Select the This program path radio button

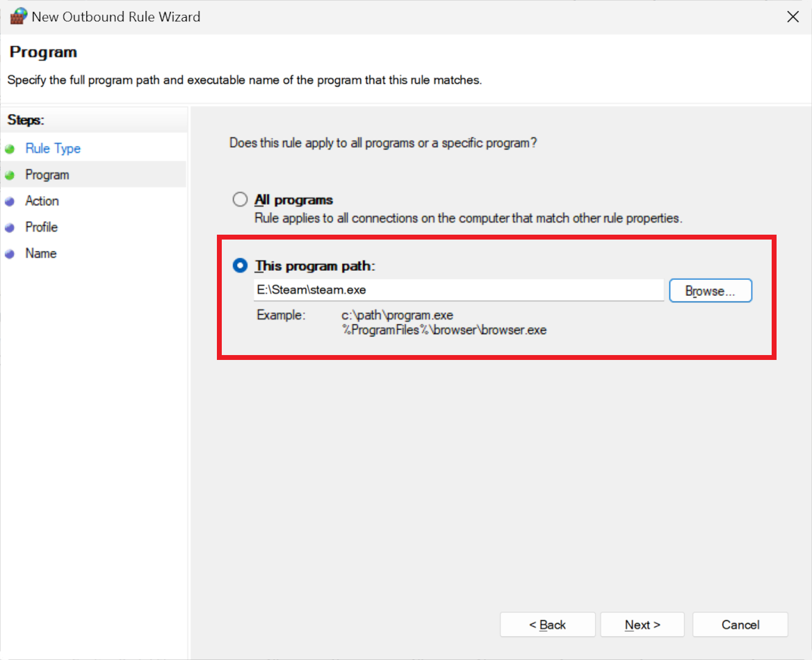point(240,266)
